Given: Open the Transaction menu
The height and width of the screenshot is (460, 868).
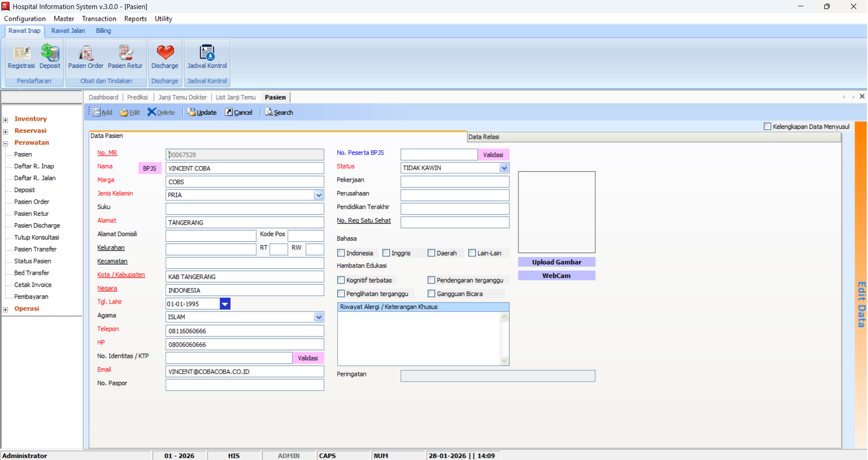Looking at the screenshot, I should pyautogui.click(x=99, y=19).
